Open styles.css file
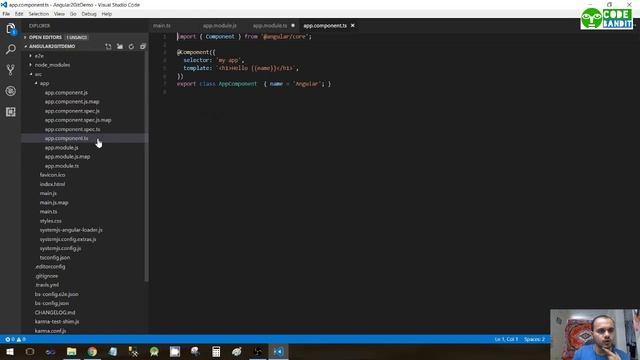 tap(51, 221)
